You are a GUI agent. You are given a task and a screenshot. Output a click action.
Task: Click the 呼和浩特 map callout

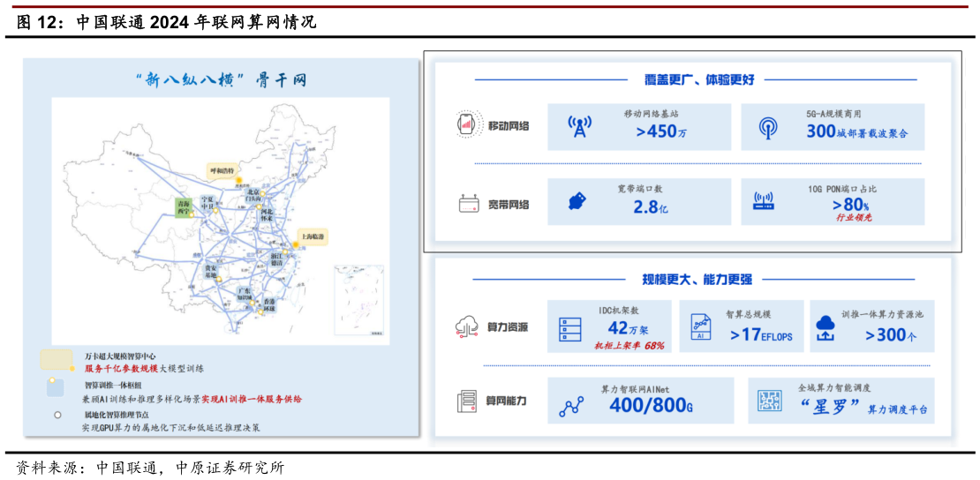coord(222,170)
